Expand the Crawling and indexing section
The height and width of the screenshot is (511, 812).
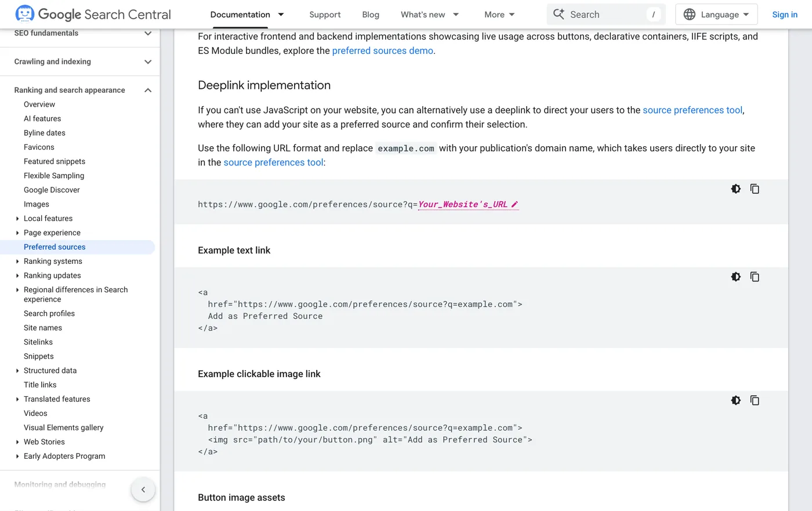(x=148, y=61)
